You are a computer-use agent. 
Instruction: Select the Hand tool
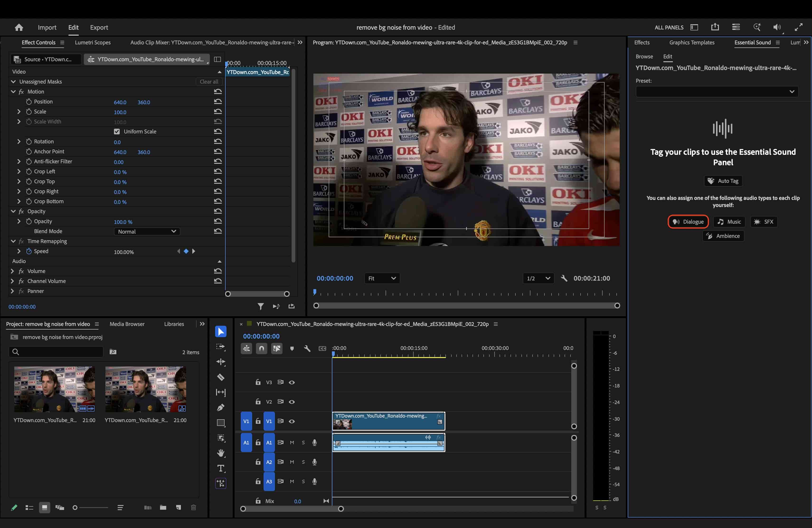(221, 453)
